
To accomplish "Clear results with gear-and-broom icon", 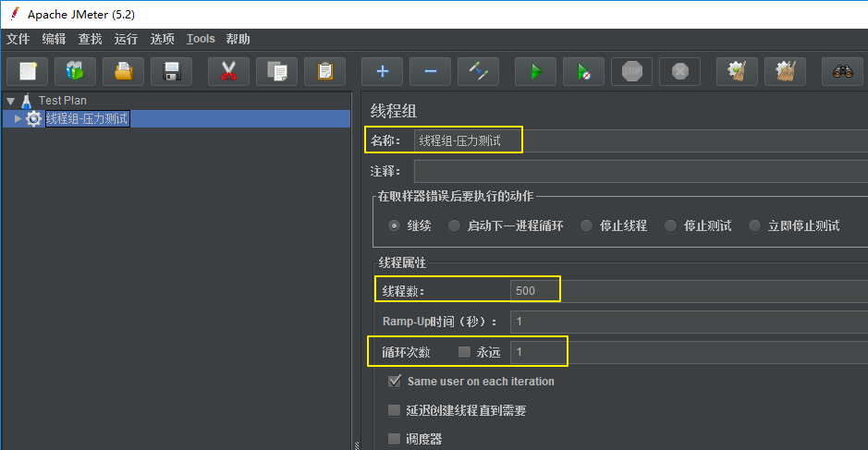I will [x=737, y=71].
